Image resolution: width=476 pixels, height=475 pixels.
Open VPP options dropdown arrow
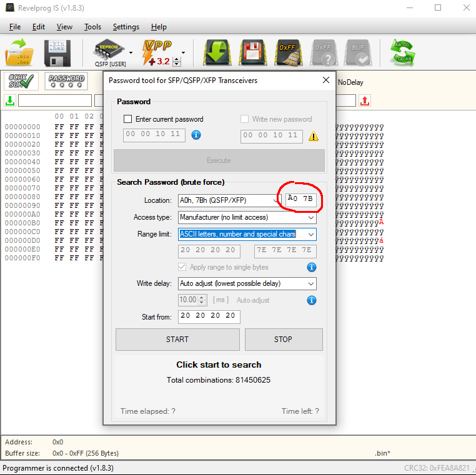[x=184, y=53]
